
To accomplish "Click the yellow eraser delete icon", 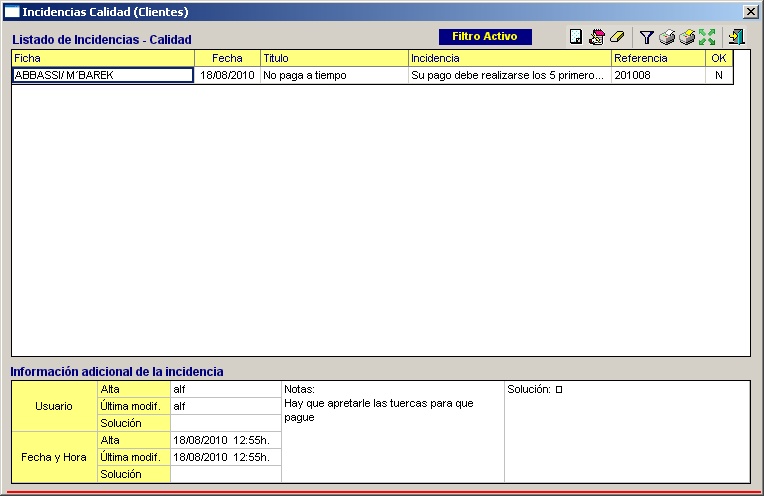I will 617,37.
